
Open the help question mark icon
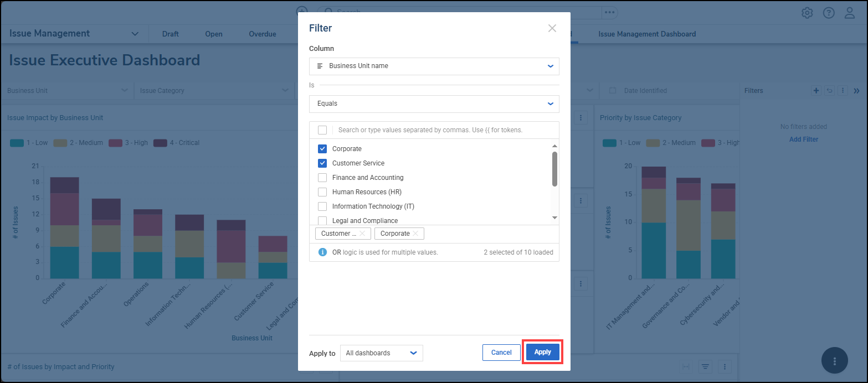[x=828, y=13]
